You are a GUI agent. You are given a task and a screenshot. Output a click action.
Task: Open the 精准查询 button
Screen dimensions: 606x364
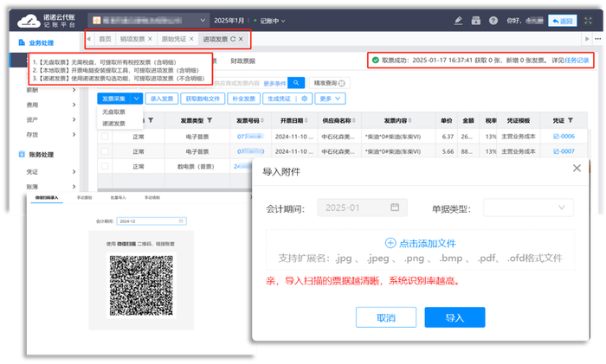(329, 83)
